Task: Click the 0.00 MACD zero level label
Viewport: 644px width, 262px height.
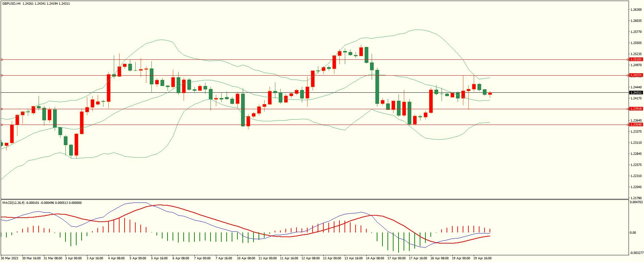Action: [x=633, y=233]
